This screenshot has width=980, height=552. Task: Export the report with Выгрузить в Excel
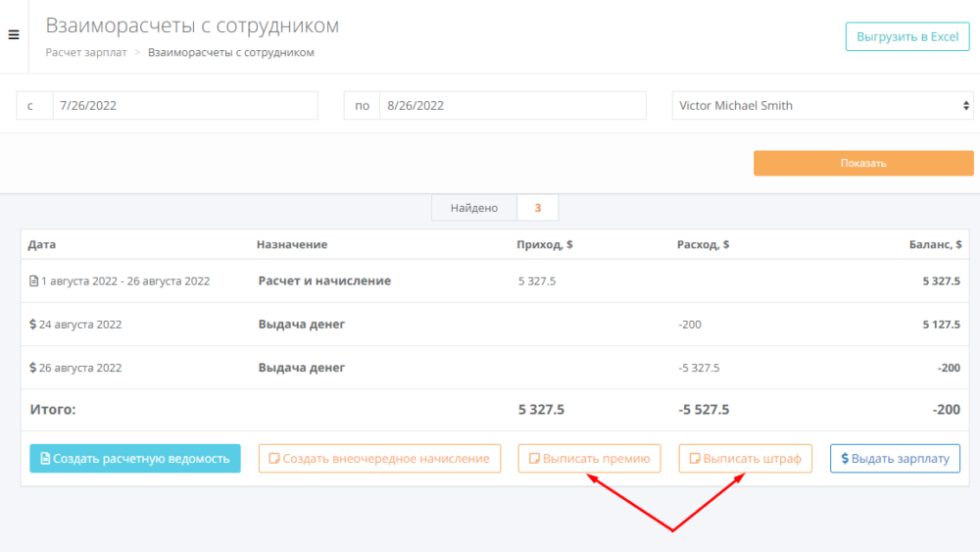pyautogui.click(x=906, y=37)
